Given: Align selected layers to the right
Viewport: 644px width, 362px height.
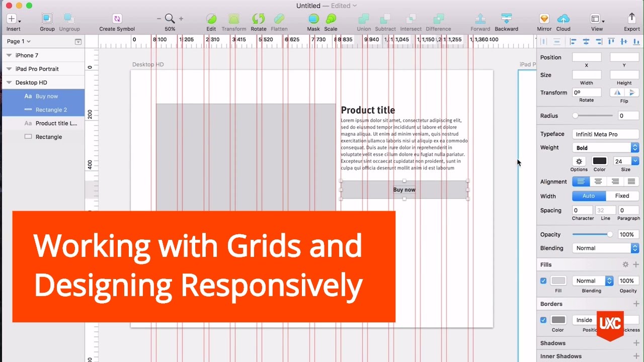Looking at the screenshot, I should pos(598,42).
